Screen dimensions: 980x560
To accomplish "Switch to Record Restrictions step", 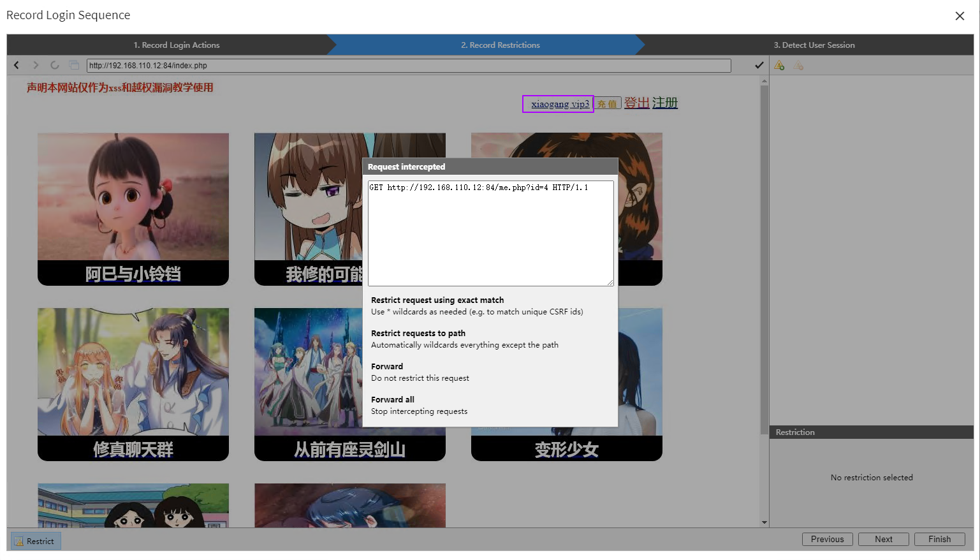I will click(501, 45).
